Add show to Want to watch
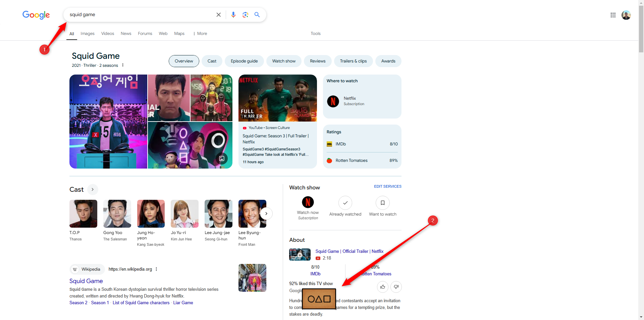This screenshot has width=644, height=320. pos(383,203)
